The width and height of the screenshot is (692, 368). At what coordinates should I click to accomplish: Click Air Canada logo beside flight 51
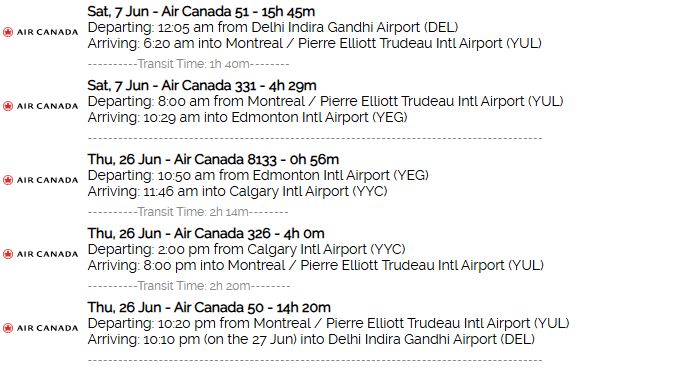click(x=40, y=32)
